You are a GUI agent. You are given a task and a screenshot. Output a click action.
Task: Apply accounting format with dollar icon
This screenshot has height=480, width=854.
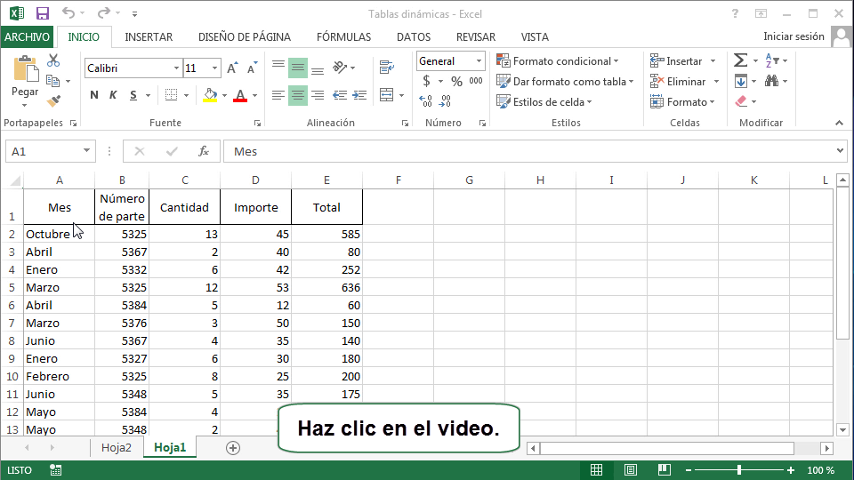pyautogui.click(x=426, y=81)
